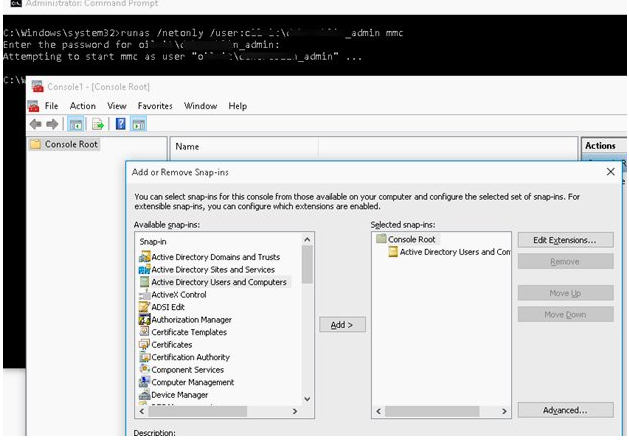
Task: Select 'Device Manager' list entry
Action: (x=180, y=394)
